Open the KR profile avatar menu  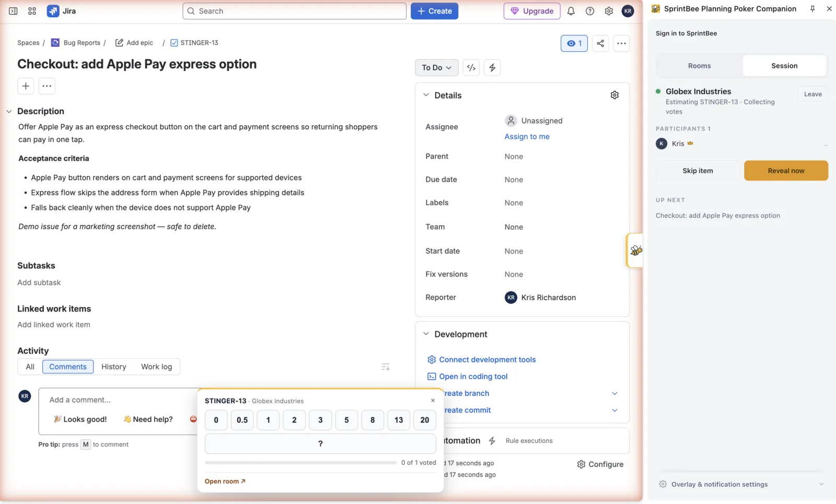(x=628, y=11)
